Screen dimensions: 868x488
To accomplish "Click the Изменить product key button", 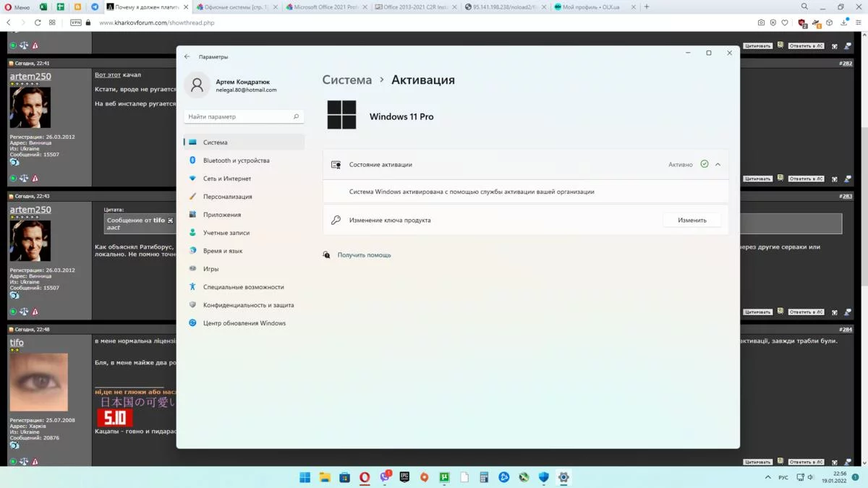I will coord(692,220).
